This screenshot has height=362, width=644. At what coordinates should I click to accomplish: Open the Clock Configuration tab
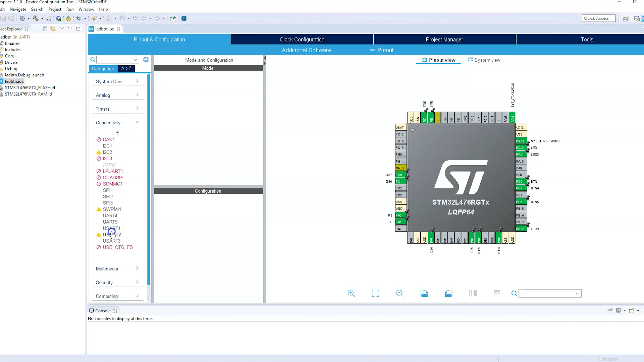(x=302, y=39)
